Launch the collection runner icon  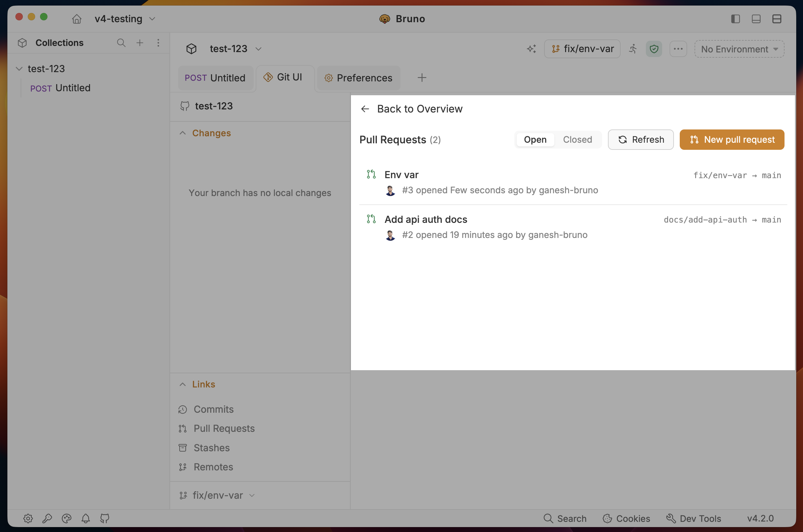tap(633, 49)
